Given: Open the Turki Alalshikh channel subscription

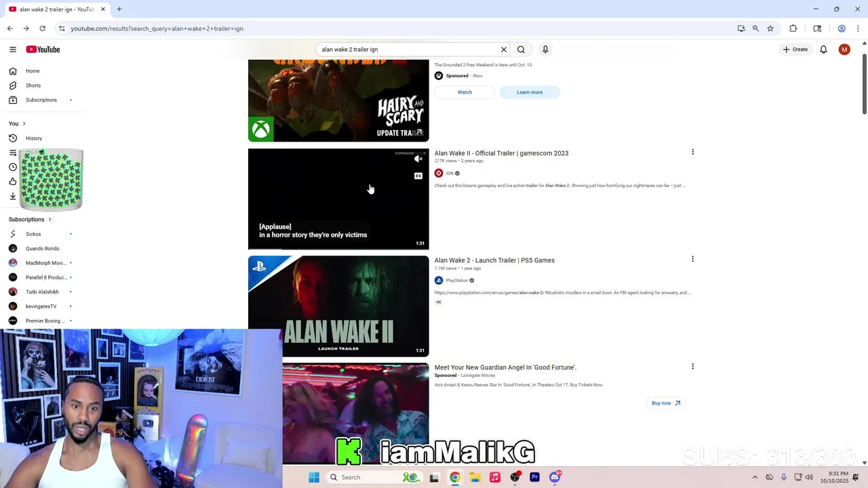Looking at the screenshot, I should (x=41, y=292).
